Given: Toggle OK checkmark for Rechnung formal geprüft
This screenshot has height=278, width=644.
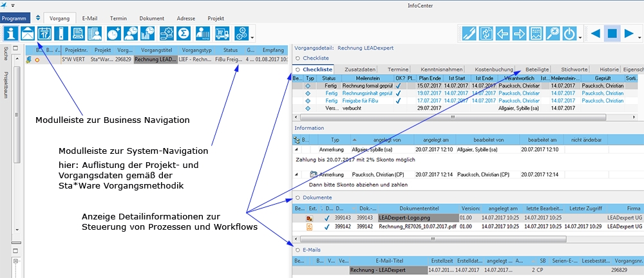Looking at the screenshot, I should tap(397, 86).
